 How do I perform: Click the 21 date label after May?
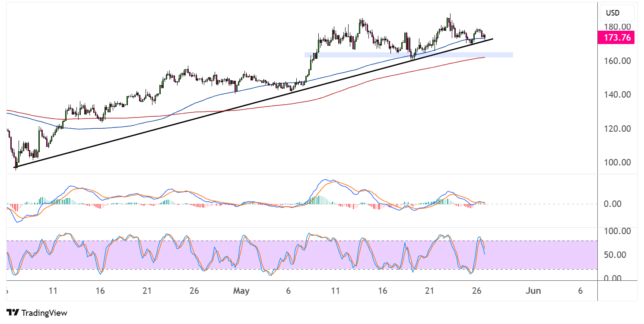point(428,291)
